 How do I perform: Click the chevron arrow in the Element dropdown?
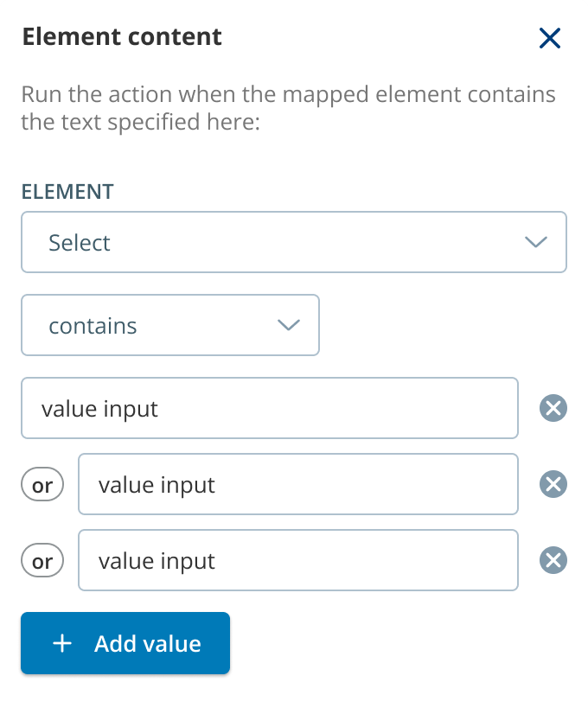536,242
